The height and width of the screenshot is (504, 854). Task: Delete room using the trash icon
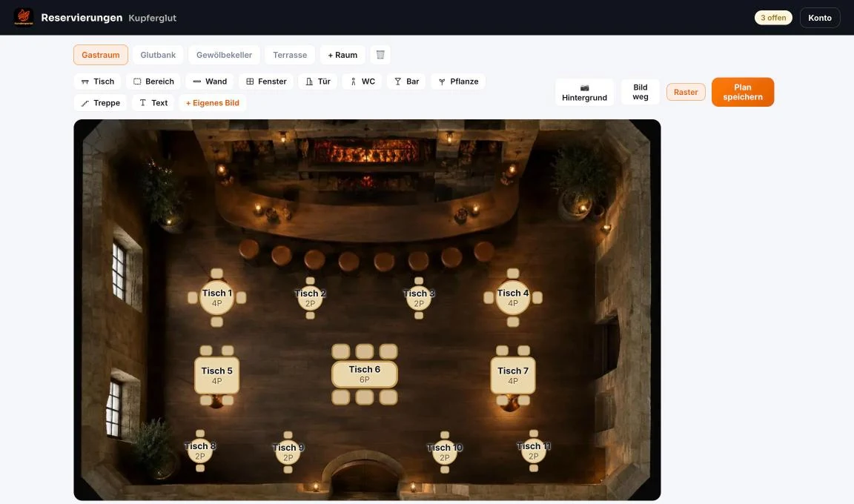[x=380, y=54]
